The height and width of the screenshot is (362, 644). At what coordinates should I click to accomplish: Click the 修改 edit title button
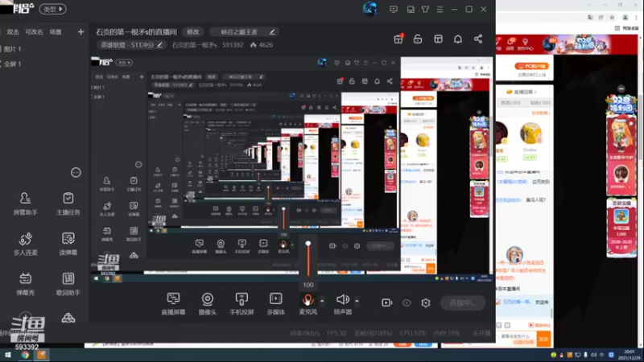(x=193, y=31)
